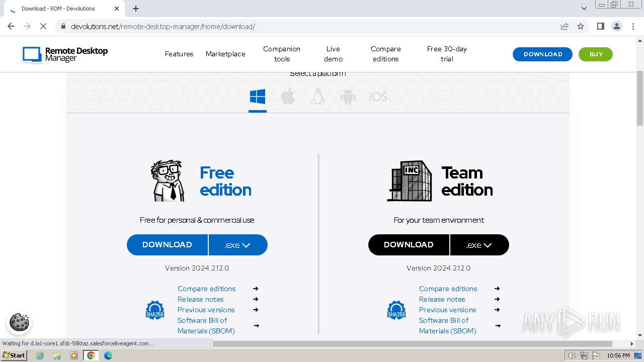
Task: Click the green BUY button
Action: click(x=596, y=54)
